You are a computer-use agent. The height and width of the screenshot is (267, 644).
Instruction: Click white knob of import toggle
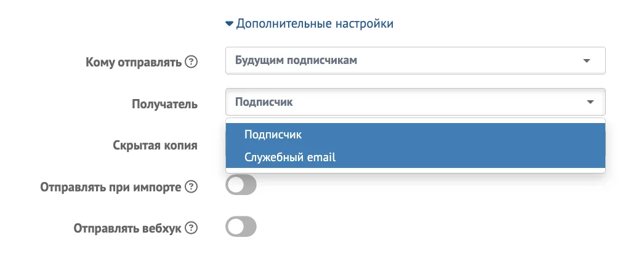236,185
